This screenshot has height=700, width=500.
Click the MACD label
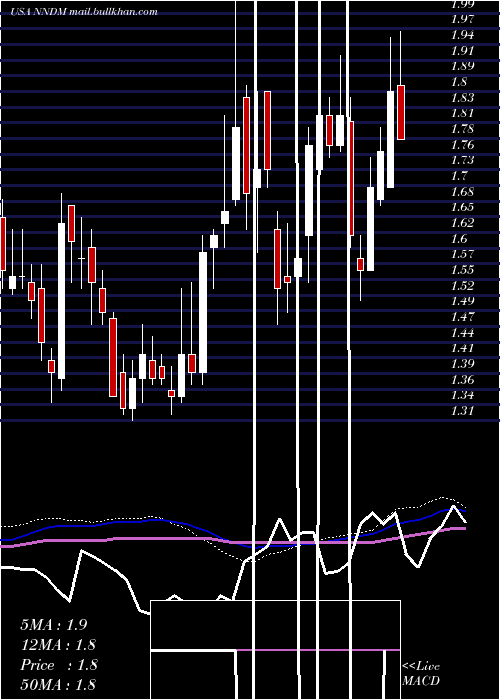point(421,681)
